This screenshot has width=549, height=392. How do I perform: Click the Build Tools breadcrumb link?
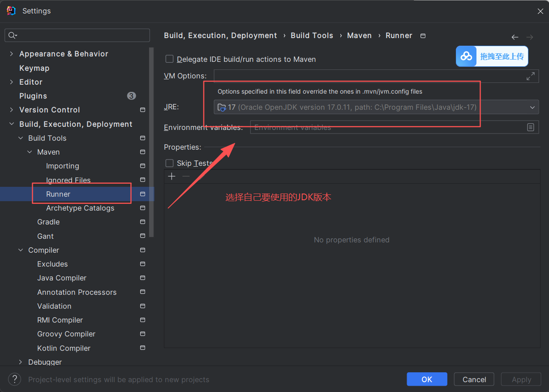[312, 35]
